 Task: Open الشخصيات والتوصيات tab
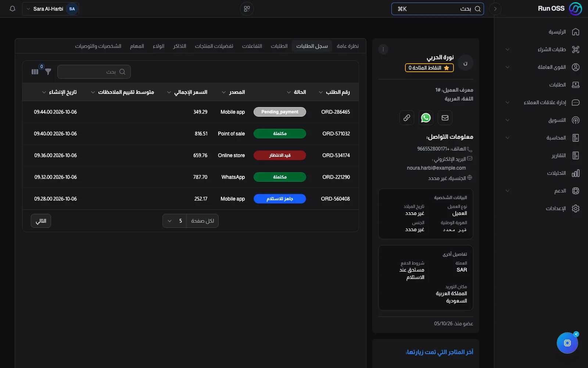click(x=98, y=46)
